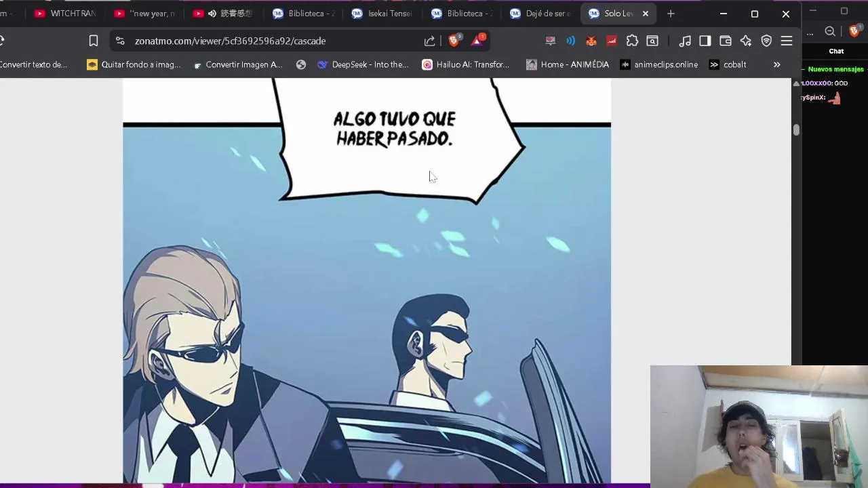
Task: Open Brave Shields lion icon
Action: click(x=454, y=41)
